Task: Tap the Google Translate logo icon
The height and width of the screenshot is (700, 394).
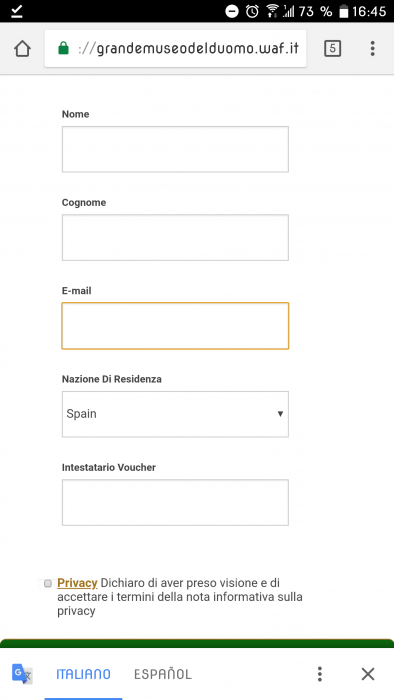Action: tap(22, 674)
